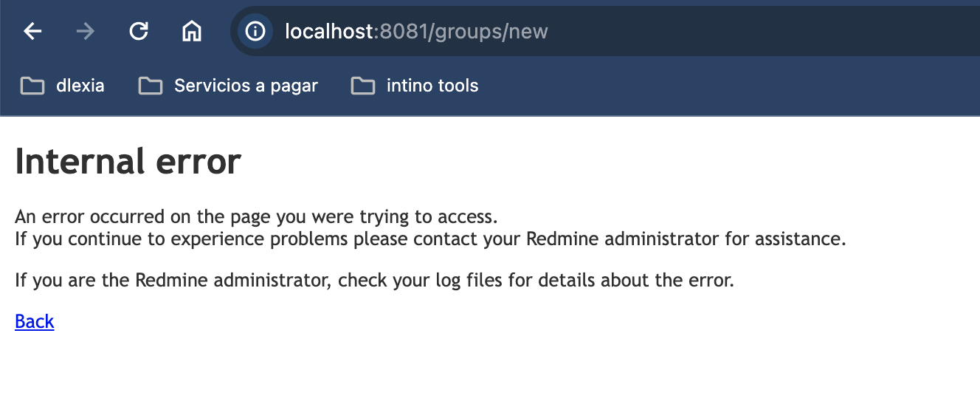Click the localhost part of the URL

[329, 31]
